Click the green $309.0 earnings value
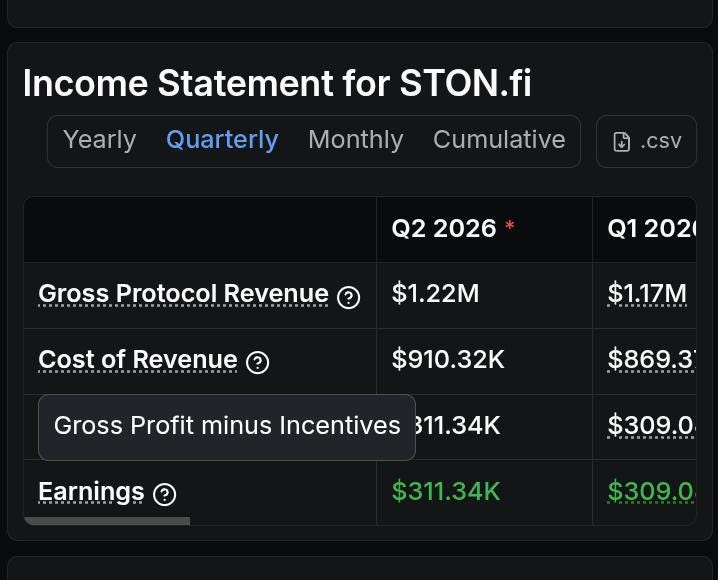This screenshot has height=580, width=718. [652, 491]
